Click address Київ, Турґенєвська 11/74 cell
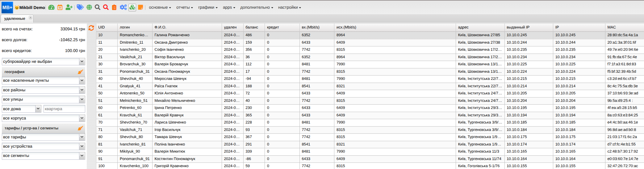The image size is (644, 169). (480, 159)
